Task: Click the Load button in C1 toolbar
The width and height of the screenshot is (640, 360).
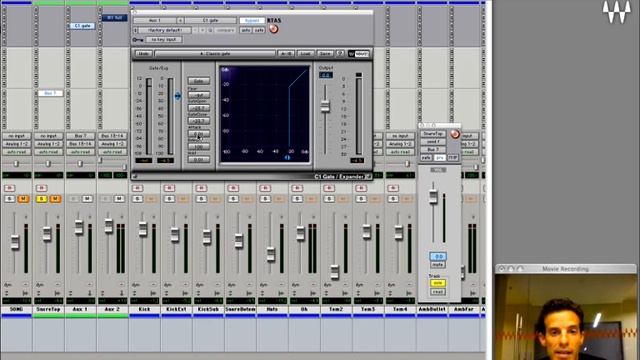Action: click(305, 53)
